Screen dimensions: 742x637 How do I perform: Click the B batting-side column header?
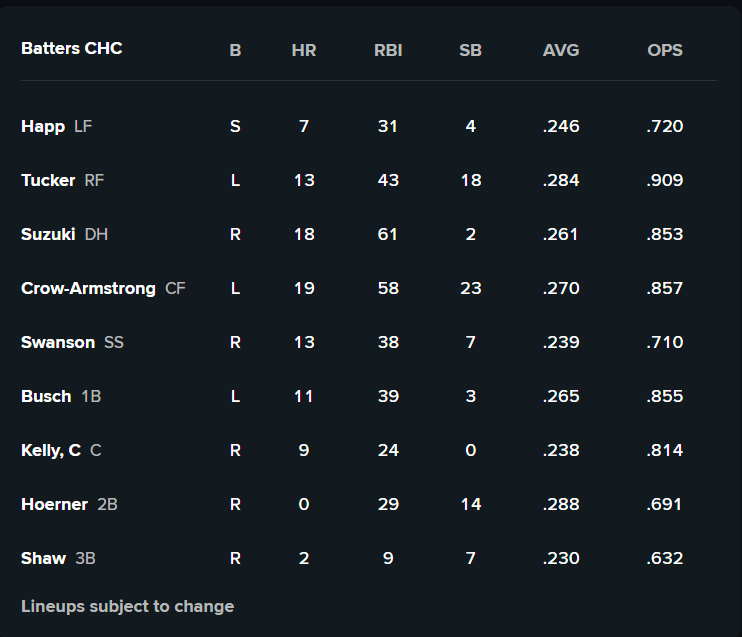pos(235,50)
